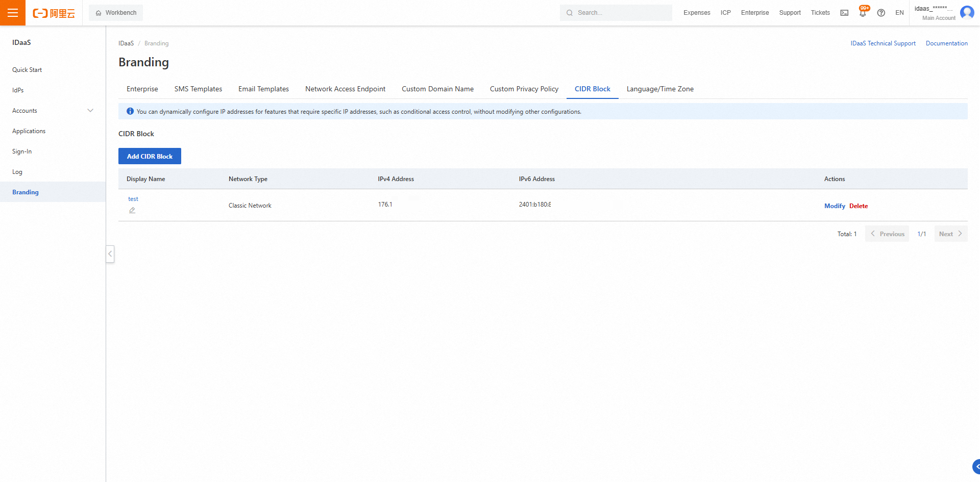980x482 pixels.
Task: Go to Next page
Action: (951, 234)
